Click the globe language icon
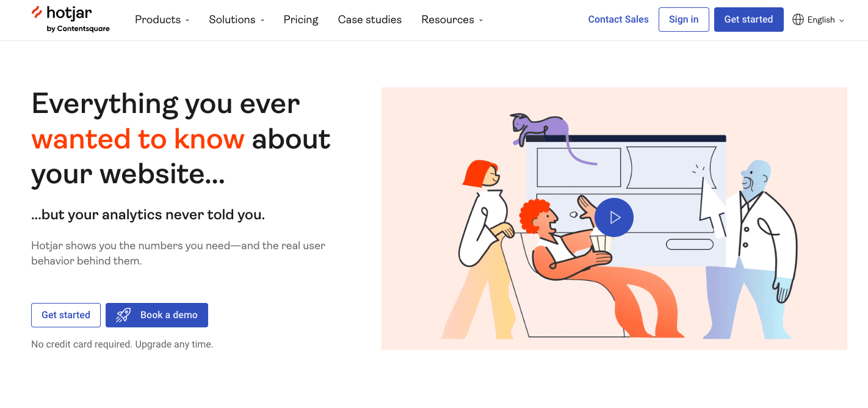868x408 pixels. point(798,20)
